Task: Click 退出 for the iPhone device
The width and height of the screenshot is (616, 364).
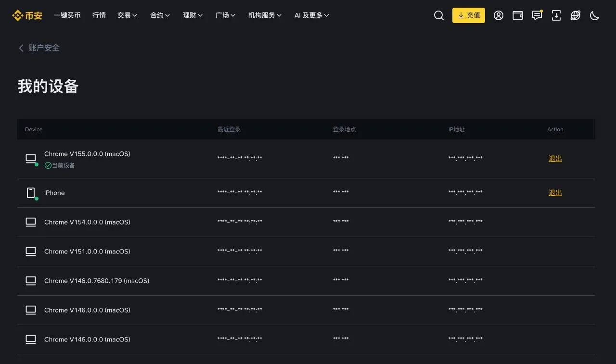Action: (x=555, y=193)
